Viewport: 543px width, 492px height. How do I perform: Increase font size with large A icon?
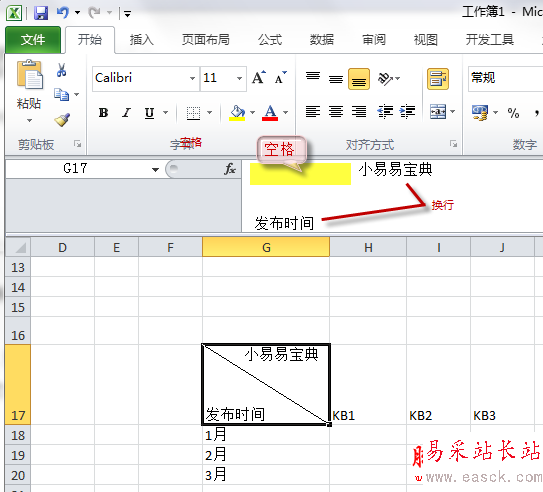[259, 78]
